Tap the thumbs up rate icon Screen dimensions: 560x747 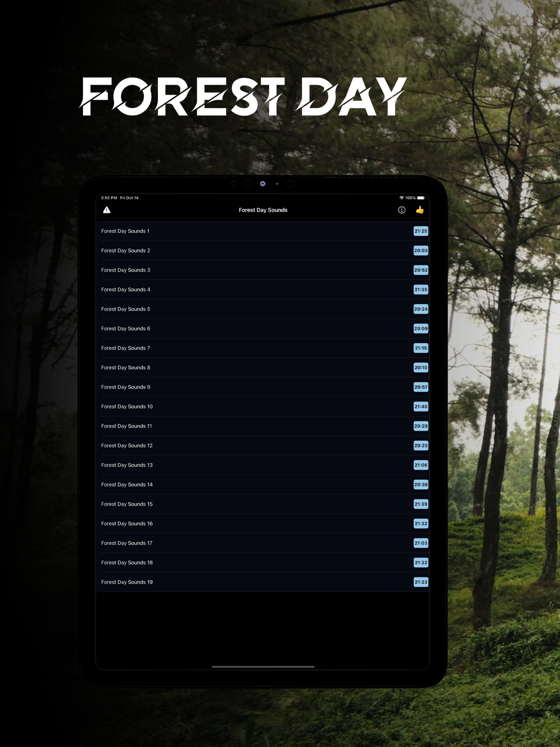[419, 210]
